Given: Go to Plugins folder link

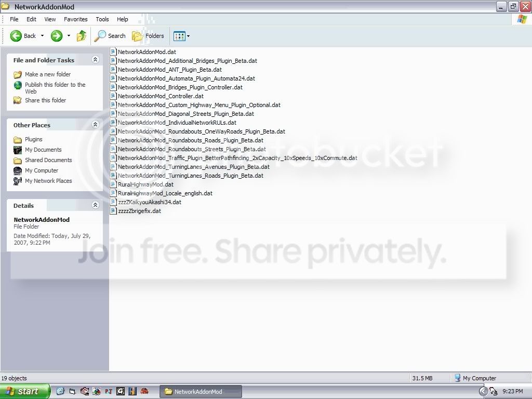Looking at the screenshot, I should pos(34,139).
